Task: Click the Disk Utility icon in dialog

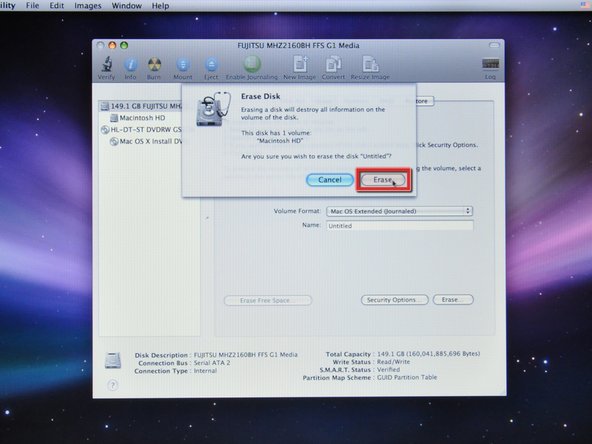Action: tap(213, 109)
